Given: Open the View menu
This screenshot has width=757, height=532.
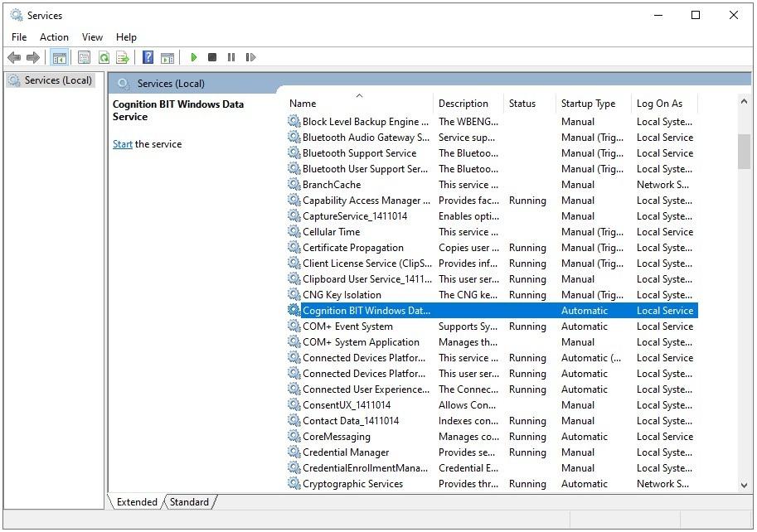Looking at the screenshot, I should (91, 36).
